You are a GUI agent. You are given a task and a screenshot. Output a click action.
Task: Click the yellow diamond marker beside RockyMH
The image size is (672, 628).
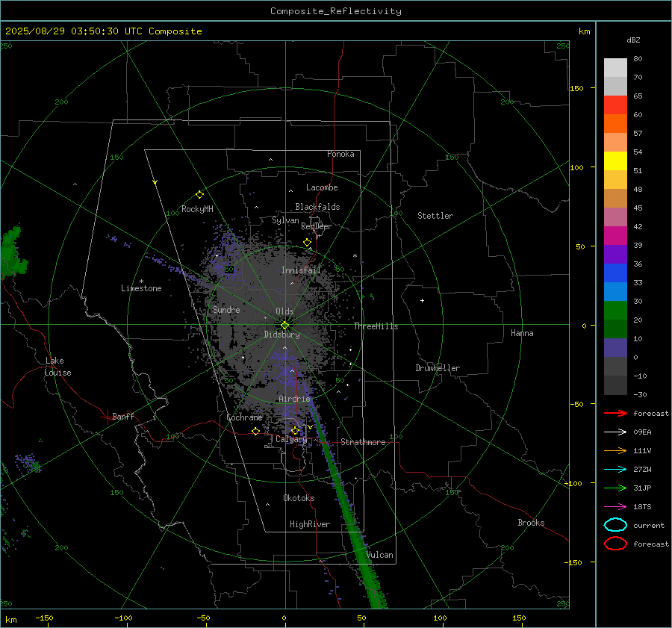[x=199, y=195]
